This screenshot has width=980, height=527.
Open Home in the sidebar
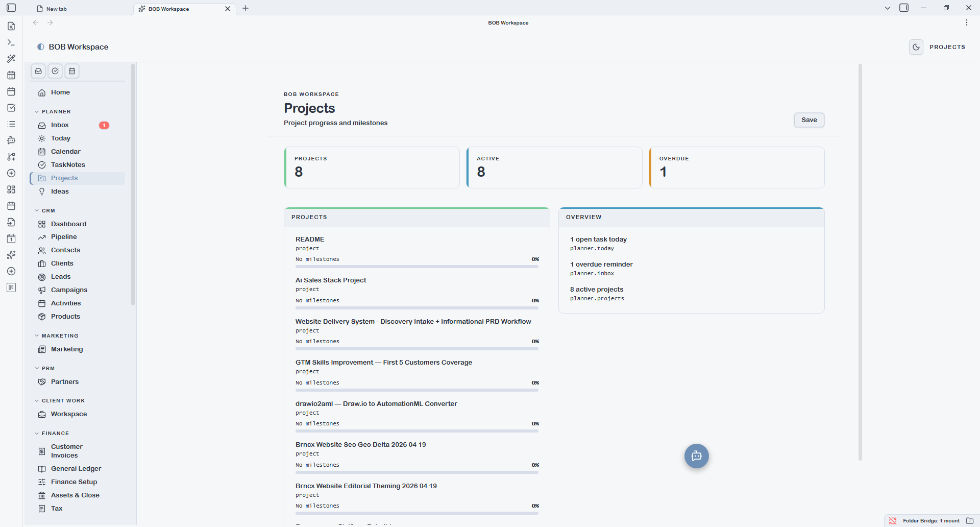pos(78,92)
